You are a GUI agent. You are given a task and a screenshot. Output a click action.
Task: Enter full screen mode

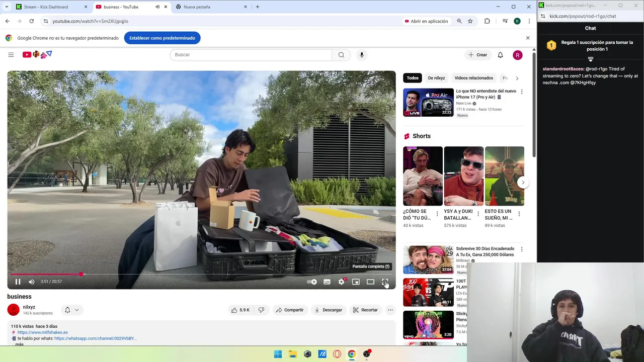[385, 282]
